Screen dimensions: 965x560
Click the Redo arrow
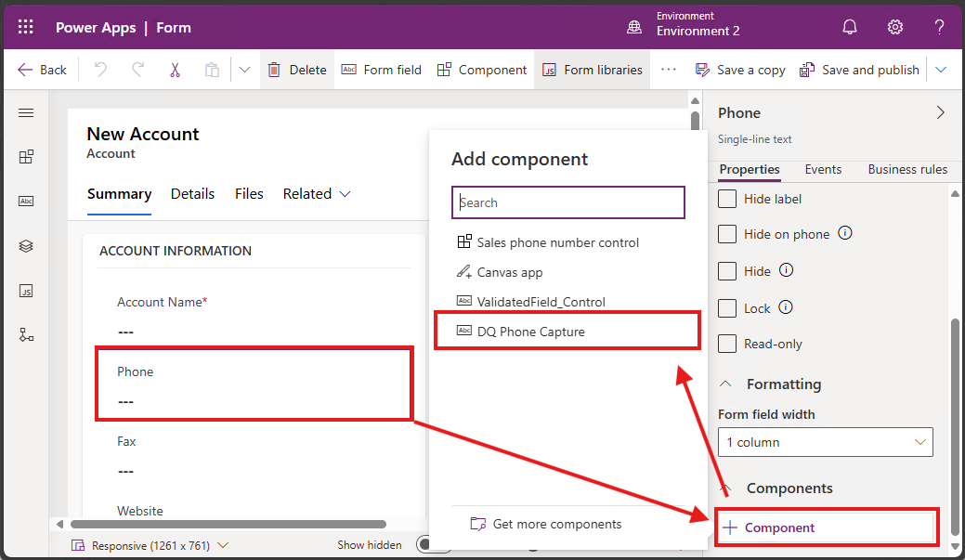point(137,70)
